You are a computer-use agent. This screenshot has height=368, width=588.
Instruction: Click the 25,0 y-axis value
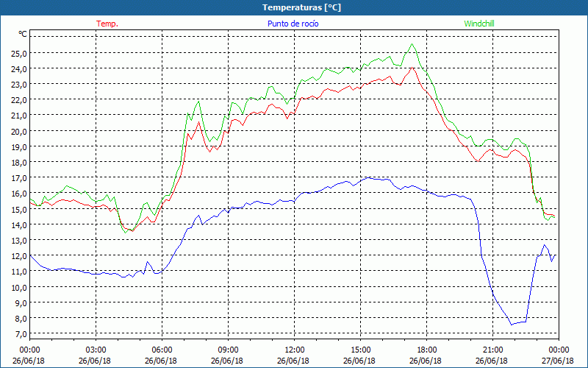tap(19, 53)
